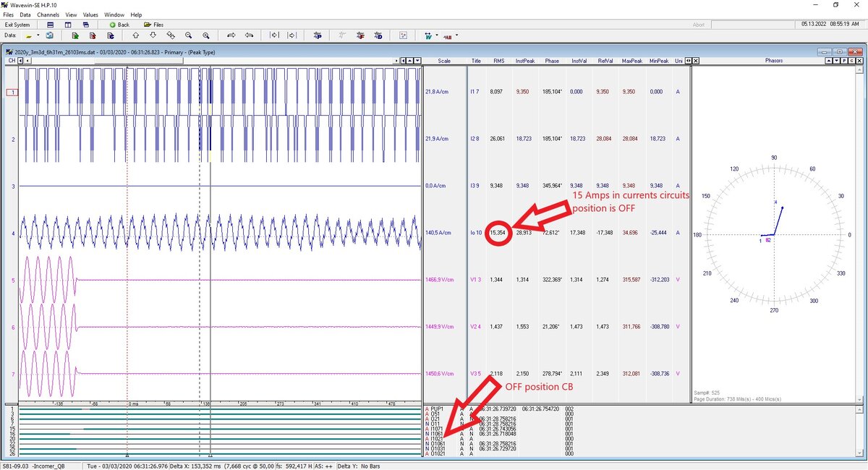
Task: Click the Io 10 channel title
Action: (475, 233)
